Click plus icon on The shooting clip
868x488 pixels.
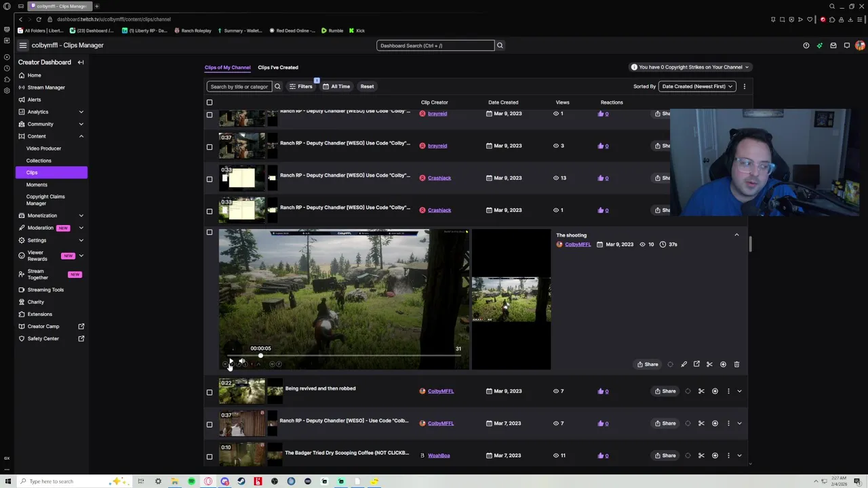pyautogui.click(x=723, y=365)
